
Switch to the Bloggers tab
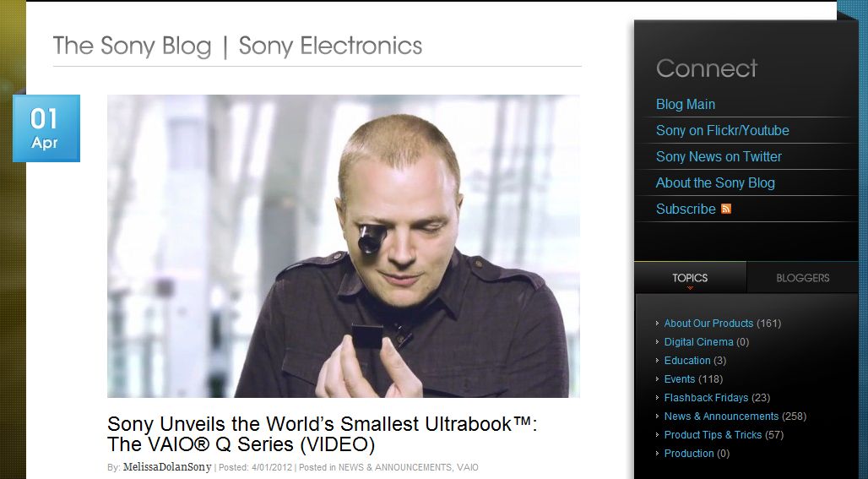click(803, 278)
